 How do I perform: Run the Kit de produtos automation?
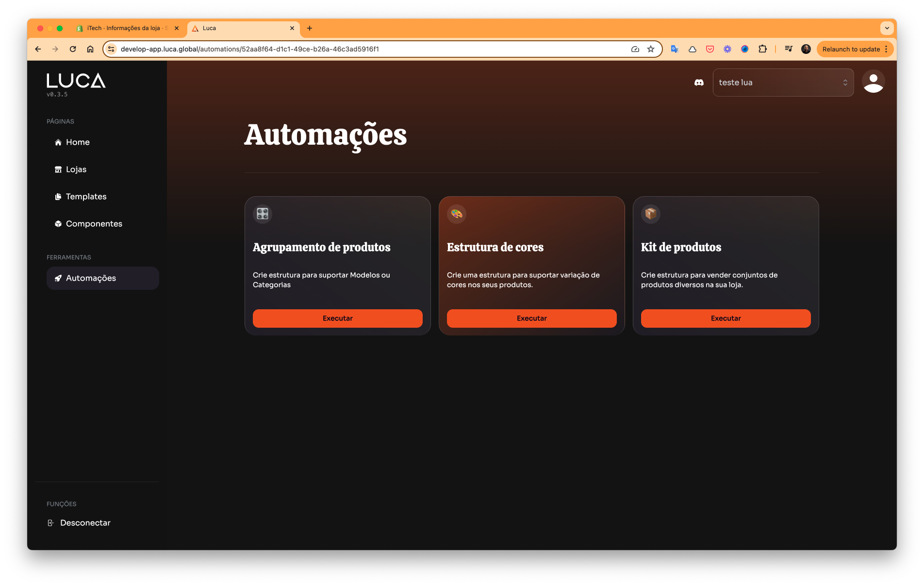click(726, 318)
